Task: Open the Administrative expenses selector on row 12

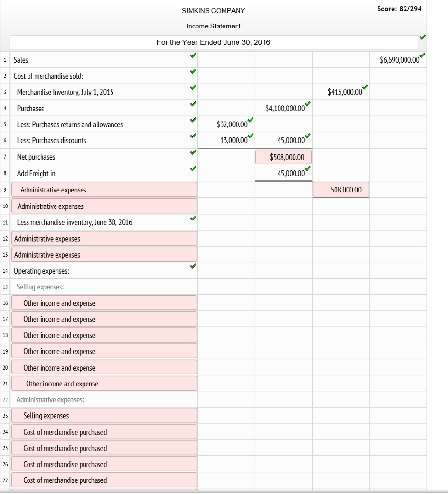Action: [104, 238]
